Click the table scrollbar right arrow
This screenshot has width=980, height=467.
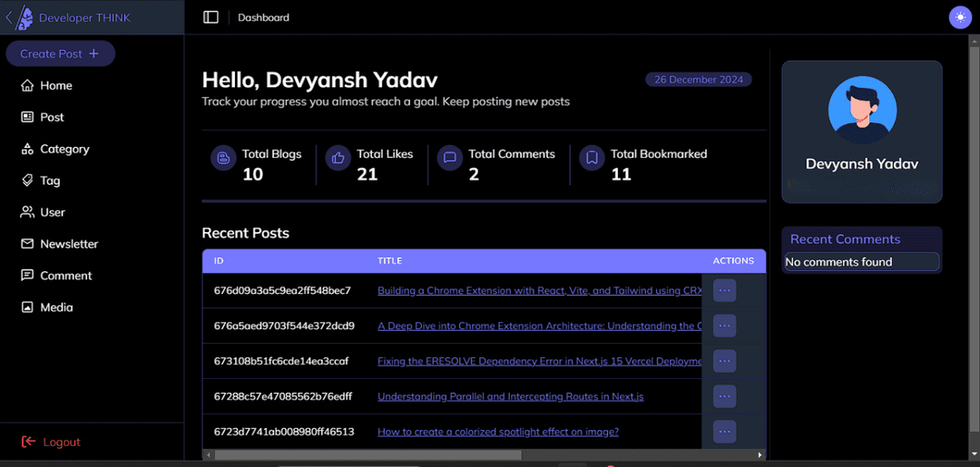click(x=760, y=455)
